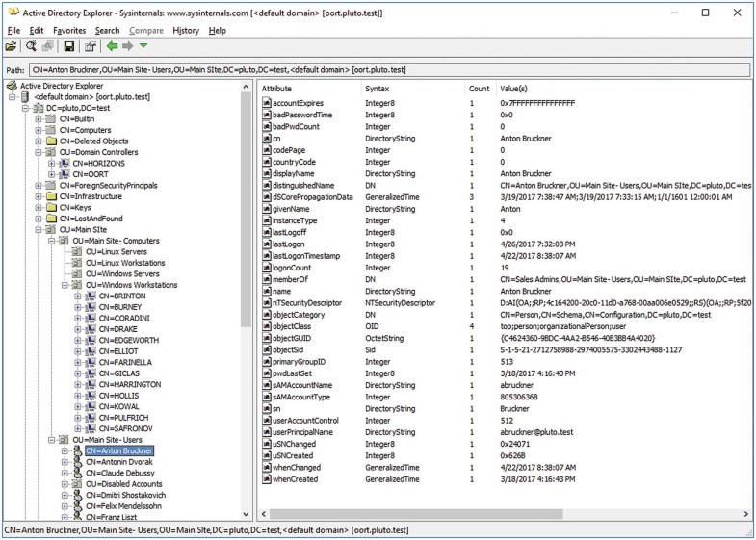Click the tree pane scroll down arrow
The image size is (756, 540).
[246, 514]
